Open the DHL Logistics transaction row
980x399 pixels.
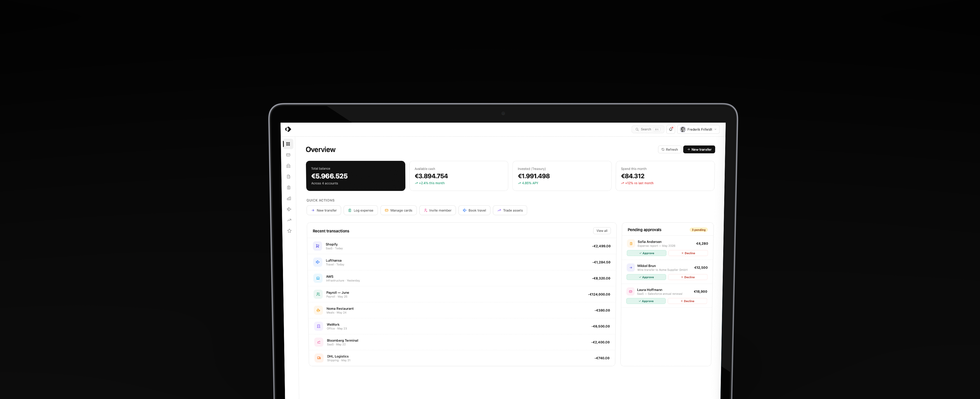(x=462, y=358)
